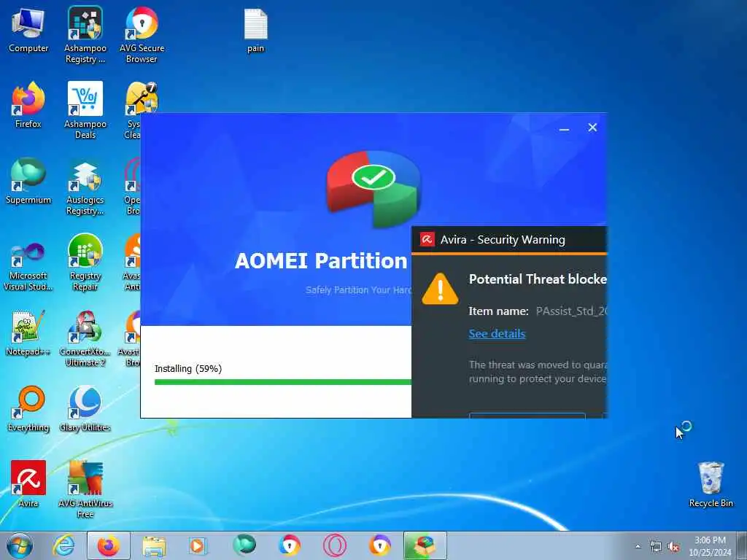Screen dimensions: 747x560
Task: Open Avira desktop shortcut
Action: [x=28, y=484]
